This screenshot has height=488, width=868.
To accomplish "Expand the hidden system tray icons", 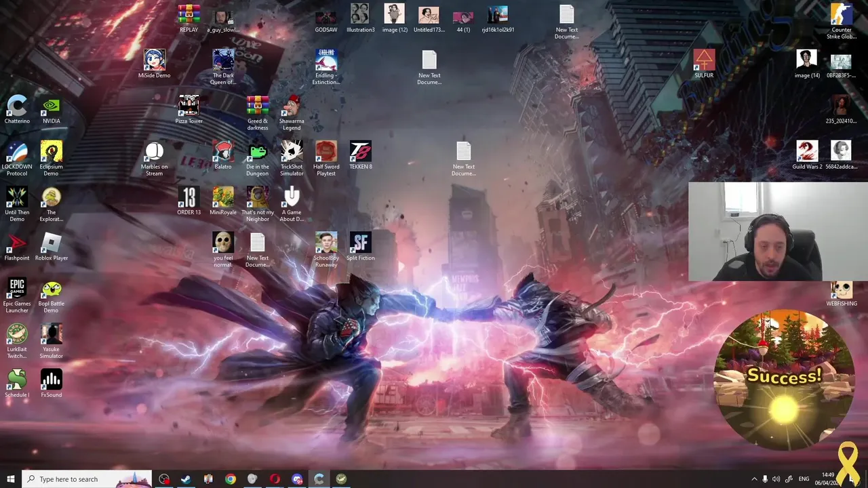I will (753, 479).
